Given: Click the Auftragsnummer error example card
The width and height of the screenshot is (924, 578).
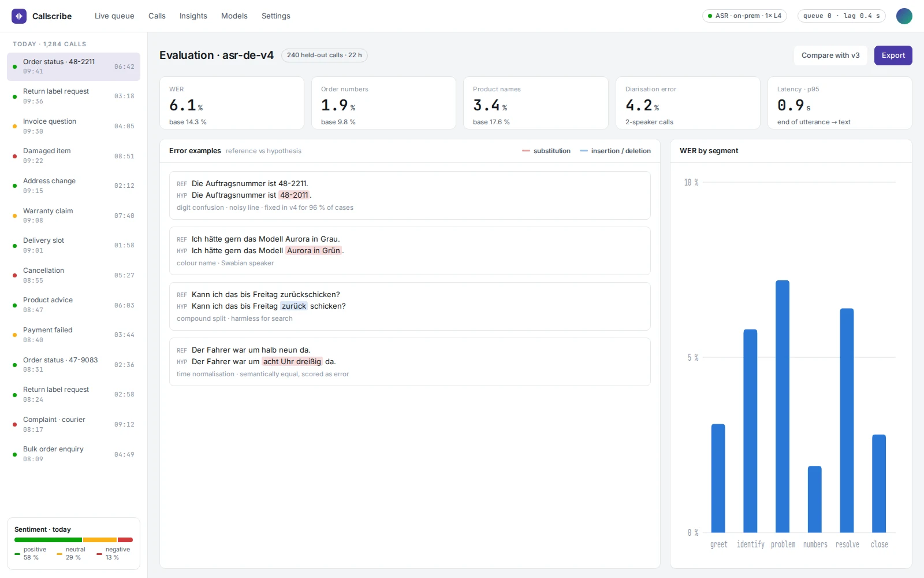Looking at the screenshot, I should pyautogui.click(x=409, y=195).
